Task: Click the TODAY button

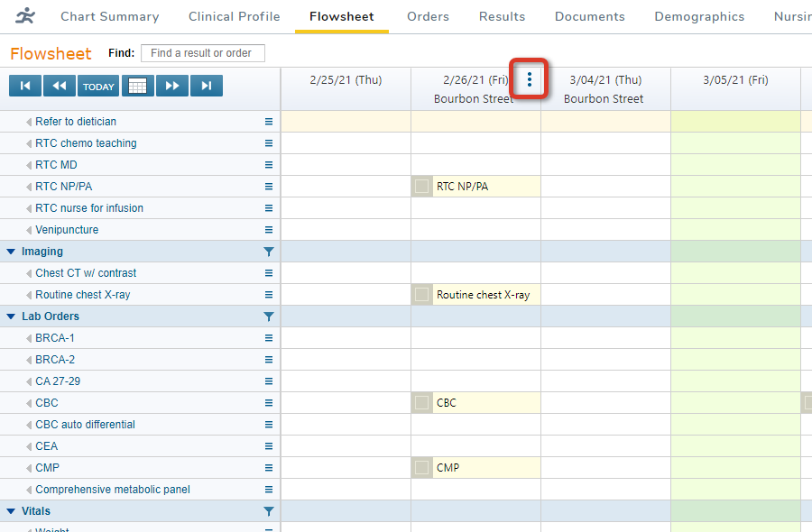Action: 97,86
